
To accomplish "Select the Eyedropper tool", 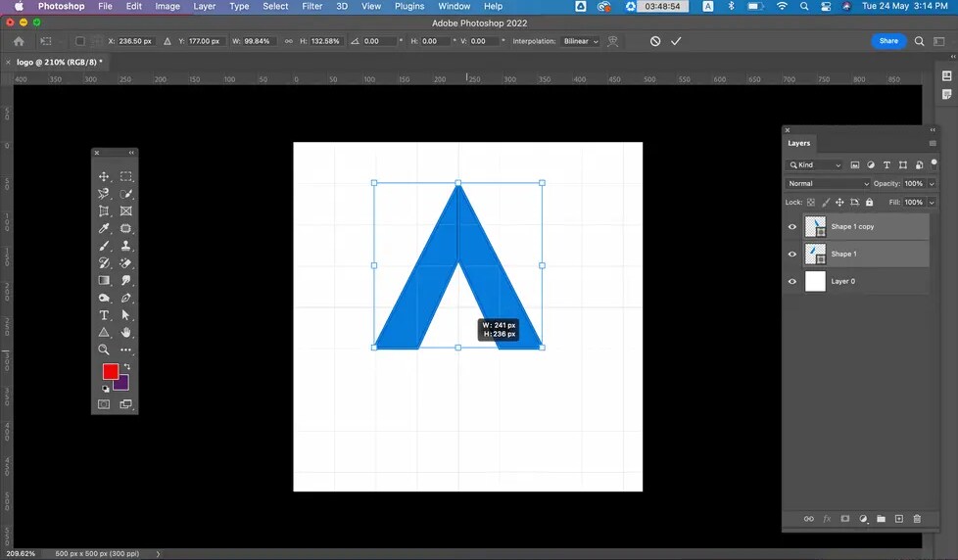I will (104, 228).
